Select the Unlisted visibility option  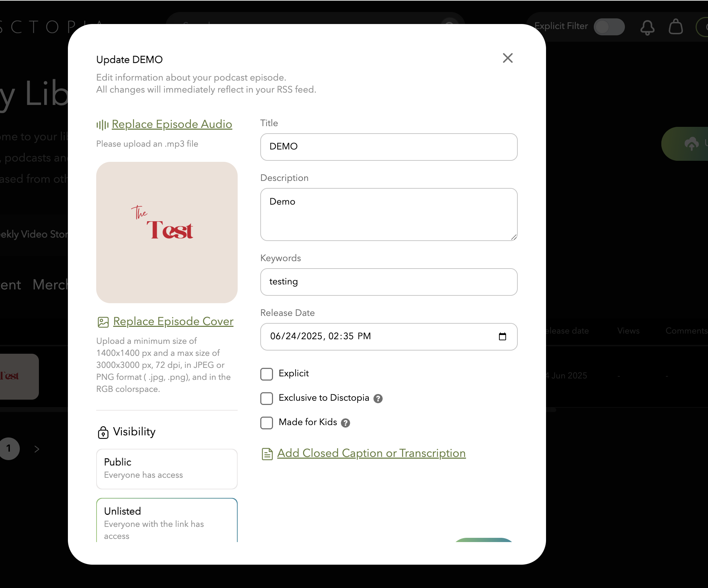tap(167, 520)
